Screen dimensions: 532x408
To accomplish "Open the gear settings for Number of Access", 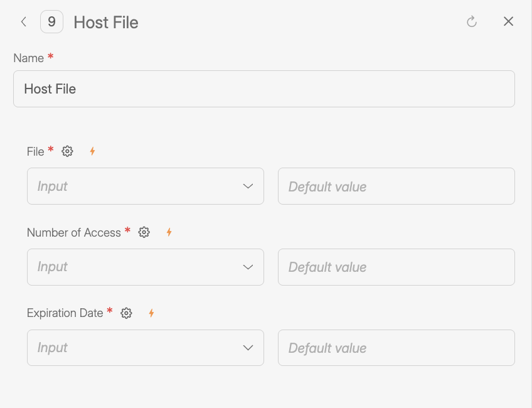I will point(144,232).
